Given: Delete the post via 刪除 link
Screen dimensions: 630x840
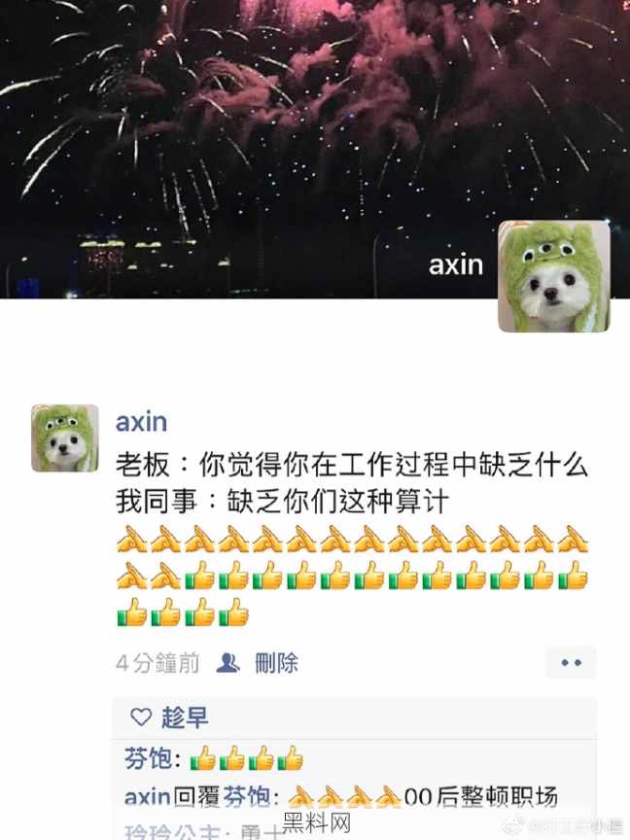Looking at the screenshot, I should click(x=276, y=663).
